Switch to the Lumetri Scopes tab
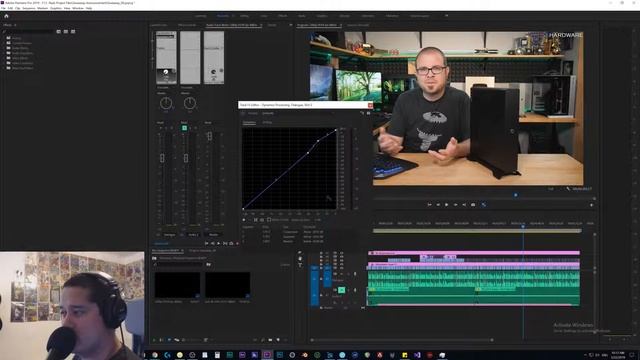The width and height of the screenshot is (640, 360). [x=158, y=25]
